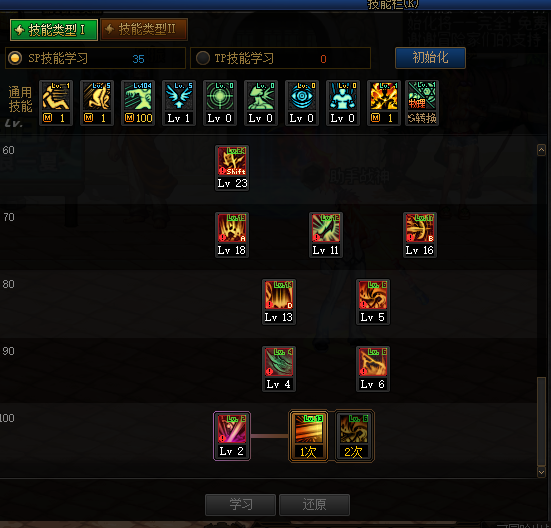Click the Lv 18 skill with A hotkey
Image resolution: width=551 pixels, height=528 pixels.
(x=232, y=235)
